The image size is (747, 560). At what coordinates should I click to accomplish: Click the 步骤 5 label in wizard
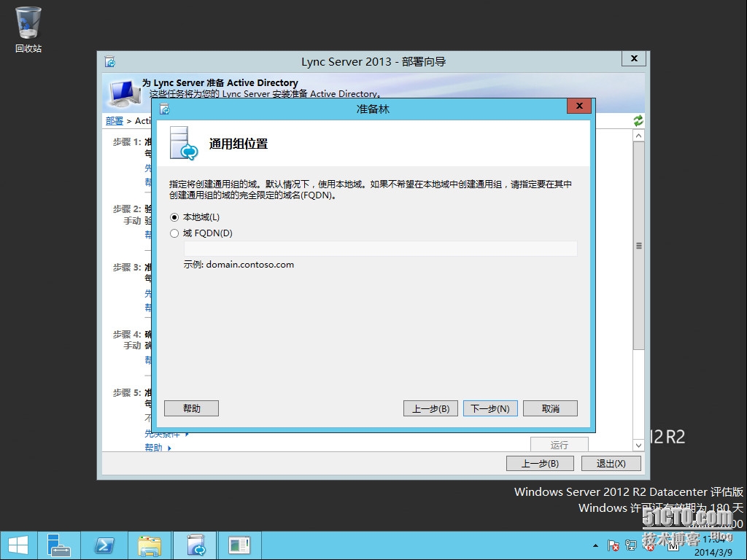(127, 393)
